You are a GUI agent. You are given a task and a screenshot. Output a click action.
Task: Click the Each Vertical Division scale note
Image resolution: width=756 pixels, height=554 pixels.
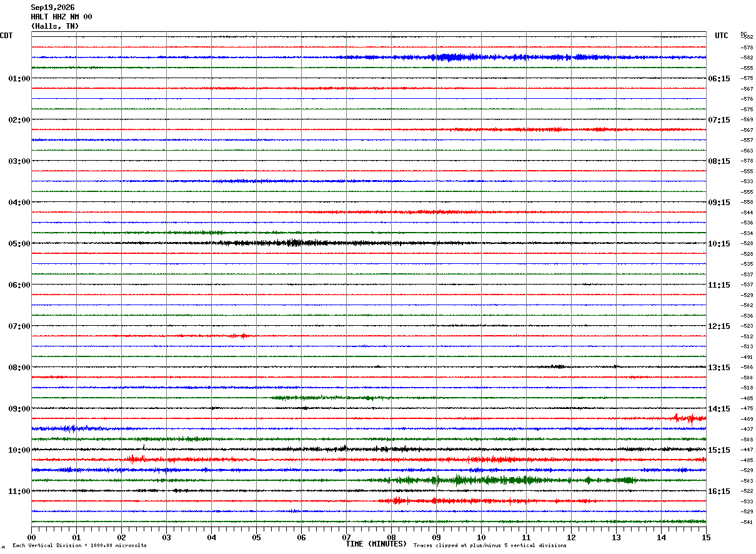coord(79,545)
